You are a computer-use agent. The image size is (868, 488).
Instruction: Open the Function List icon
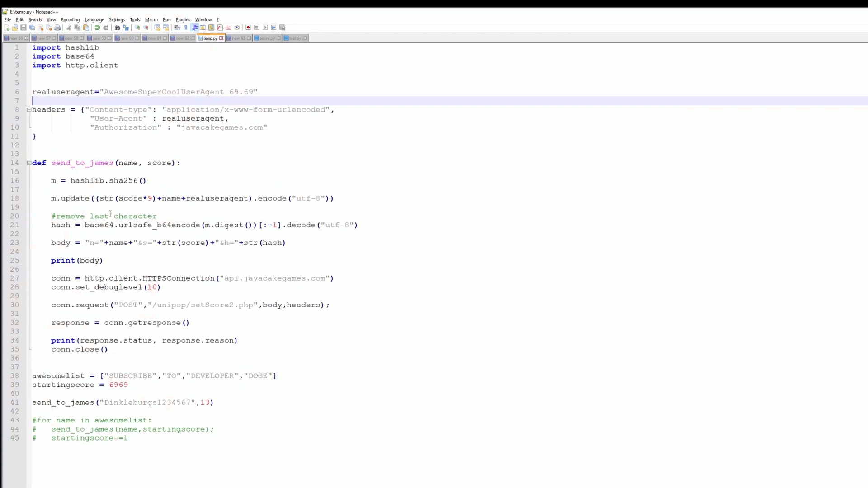click(220, 28)
